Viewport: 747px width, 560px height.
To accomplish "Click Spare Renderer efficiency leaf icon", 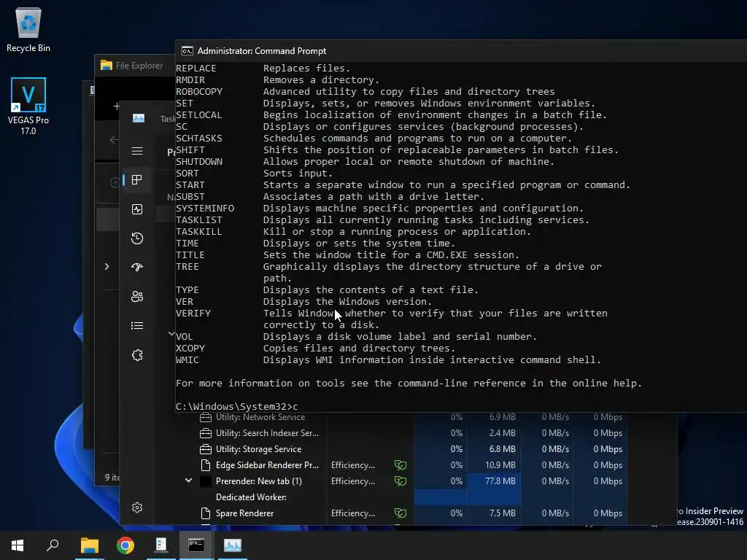I will tap(400, 513).
